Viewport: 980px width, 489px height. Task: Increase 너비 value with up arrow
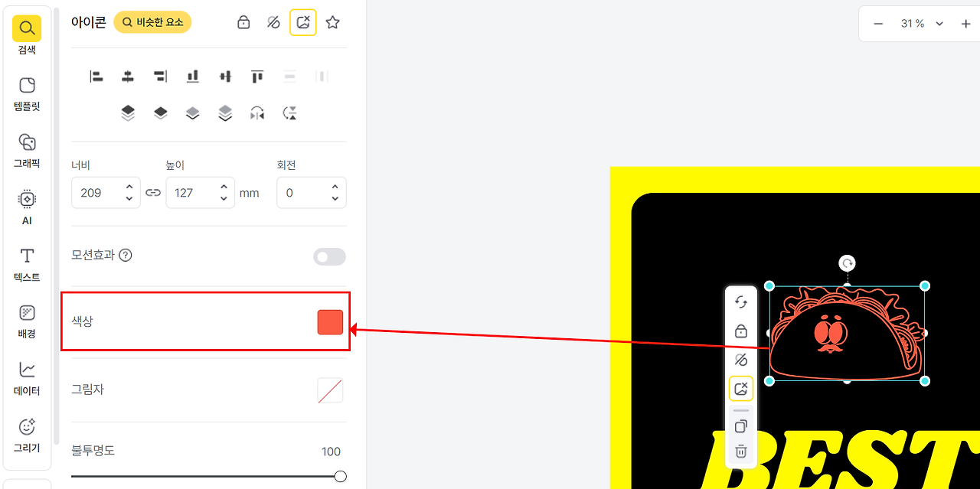pyautogui.click(x=129, y=187)
